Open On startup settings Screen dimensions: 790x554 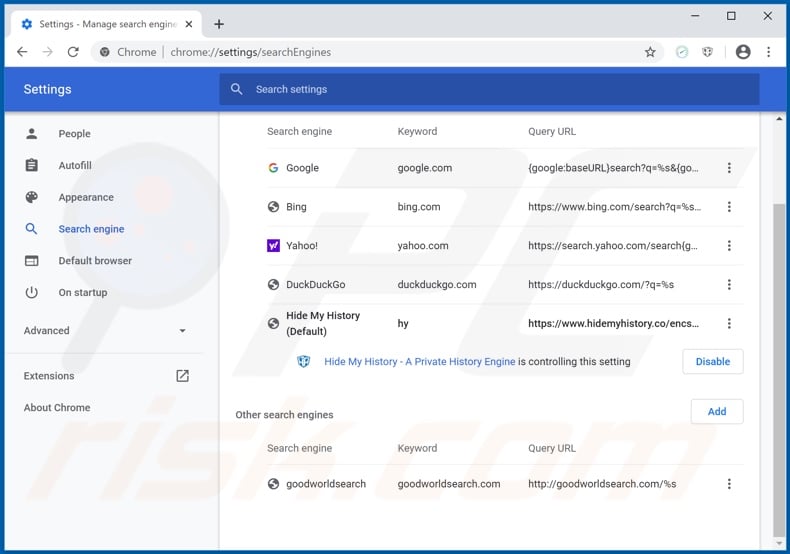(x=83, y=292)
